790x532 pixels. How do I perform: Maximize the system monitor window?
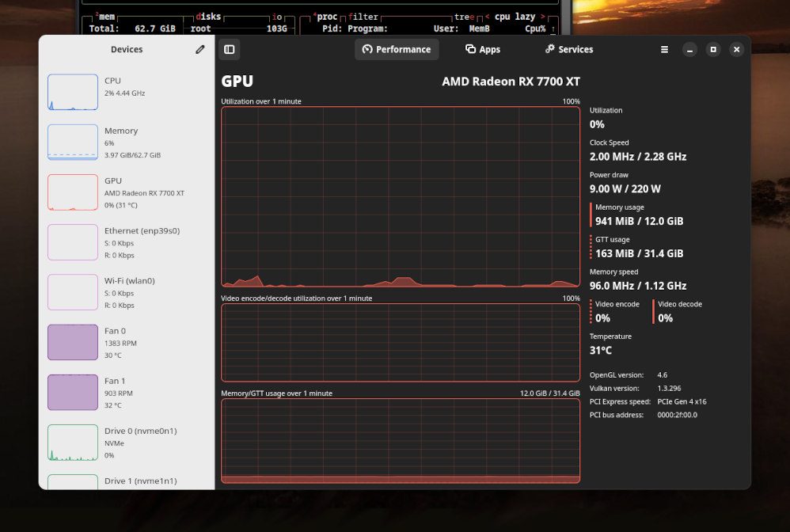click(713, 49)
